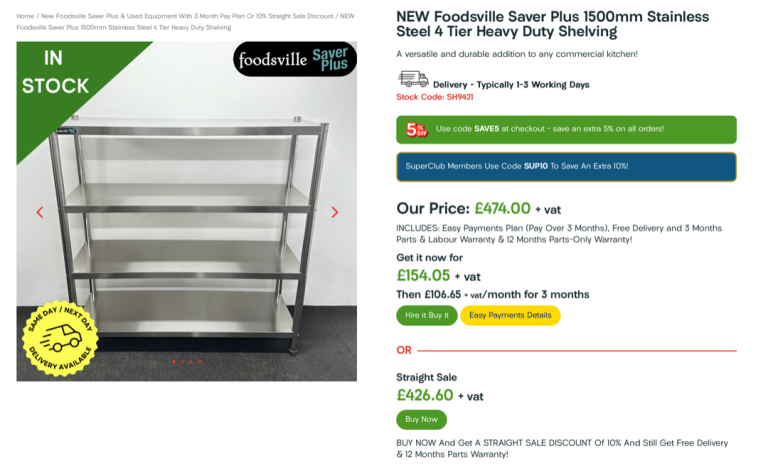Open the stainless steel shelving product image
The width and height of the screenshot is (768, 476).
click(187, 230)
